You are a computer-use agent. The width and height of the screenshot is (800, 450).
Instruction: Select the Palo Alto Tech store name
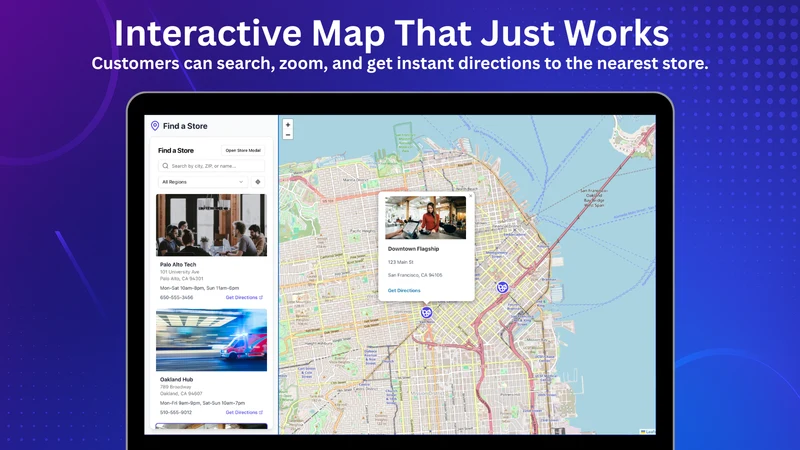point(178,264)
